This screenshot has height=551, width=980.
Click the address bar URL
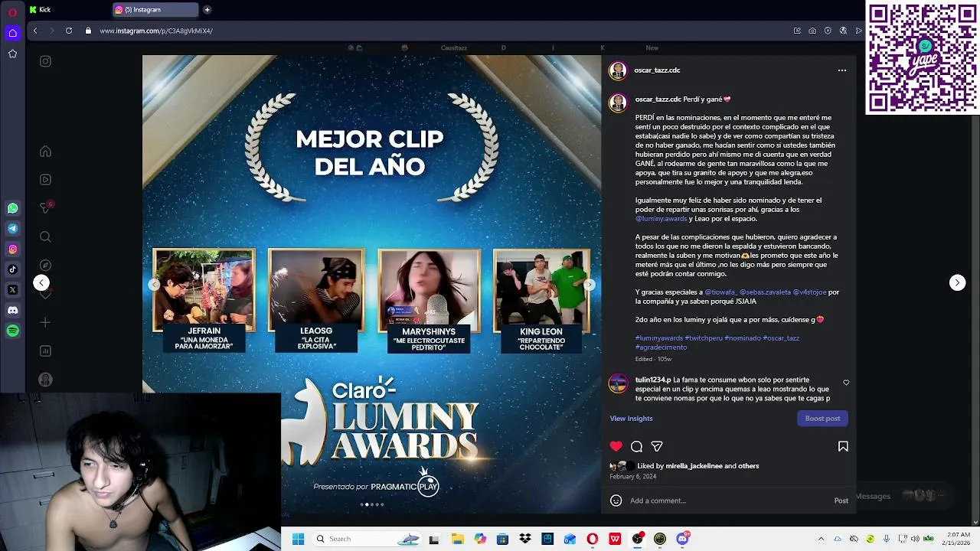point(155,31)
